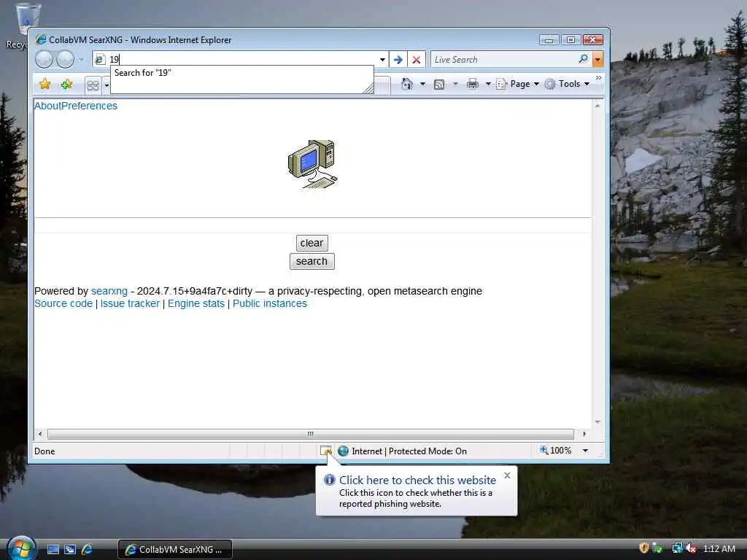Open the Source code link
The height and width of the screenshot is (560, 747).
(63, 303)
